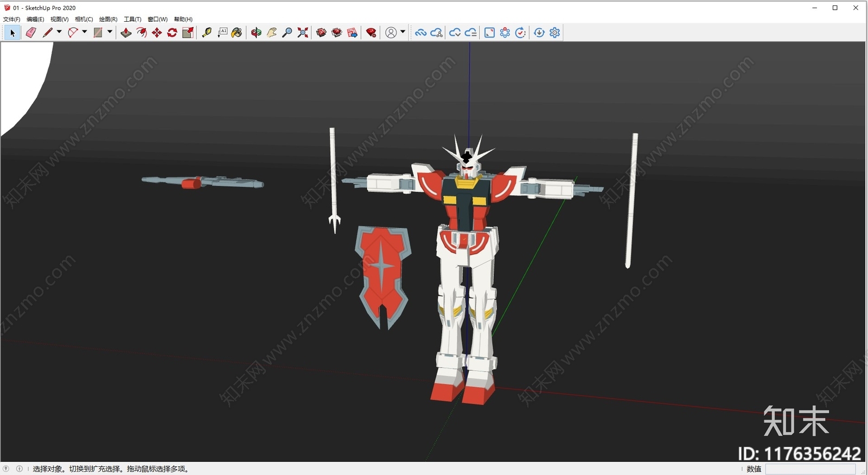Click the square frame toolbar icon
Image resolution: width=868 pixels, height=475 pixels.
[x=489, y=33]
